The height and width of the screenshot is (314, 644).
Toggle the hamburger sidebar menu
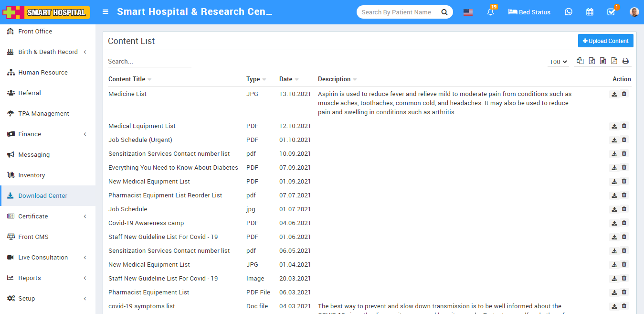click(106, 12)
